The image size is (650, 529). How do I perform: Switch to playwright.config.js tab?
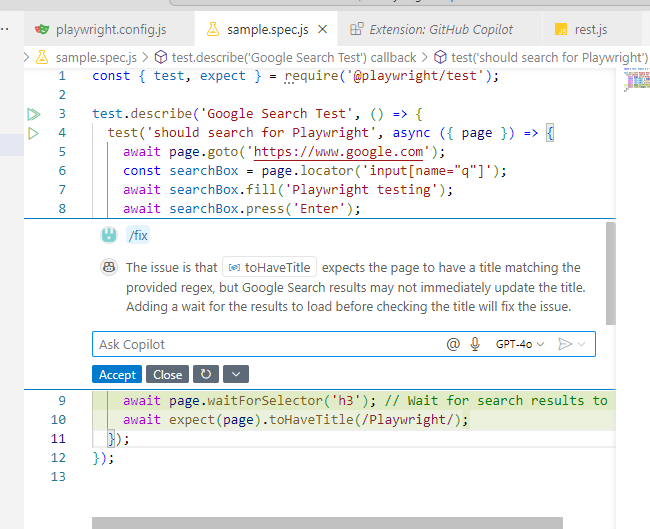(101, 29)
